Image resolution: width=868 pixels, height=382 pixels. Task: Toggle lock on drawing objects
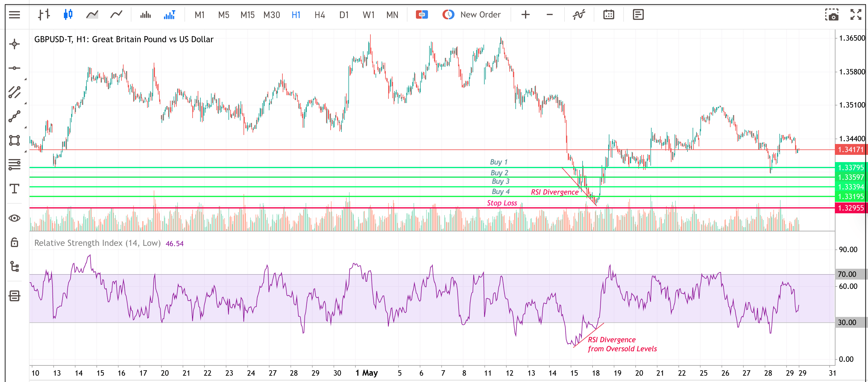pyautogui.click(x=14, y=242)
